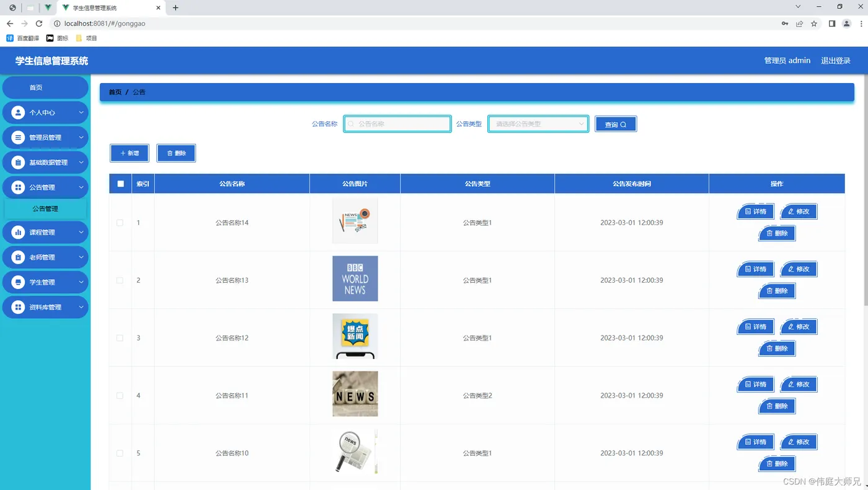Click the 退出登录 link
This screenshot has width=868, height=490.
(836, 61)
